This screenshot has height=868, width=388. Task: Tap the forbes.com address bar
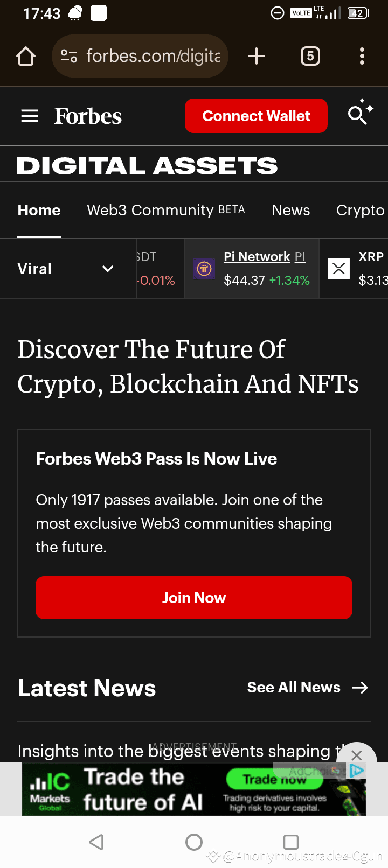(140, 56)
